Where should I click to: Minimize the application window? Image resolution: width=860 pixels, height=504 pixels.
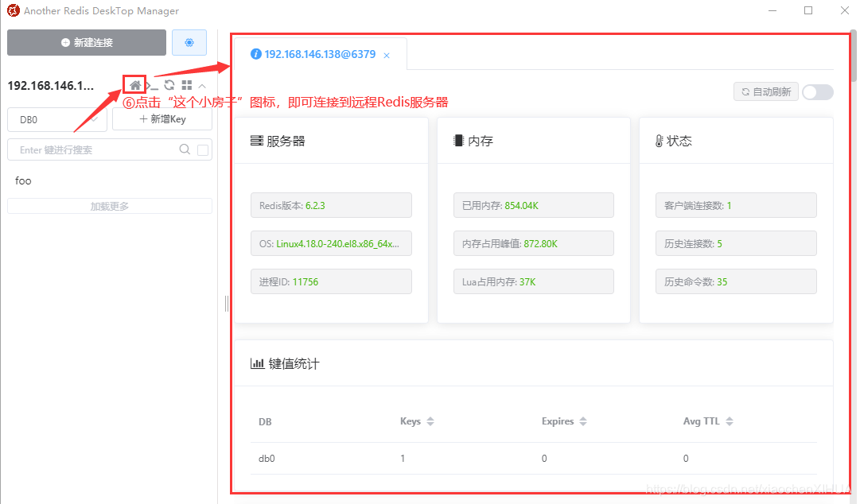772,10
